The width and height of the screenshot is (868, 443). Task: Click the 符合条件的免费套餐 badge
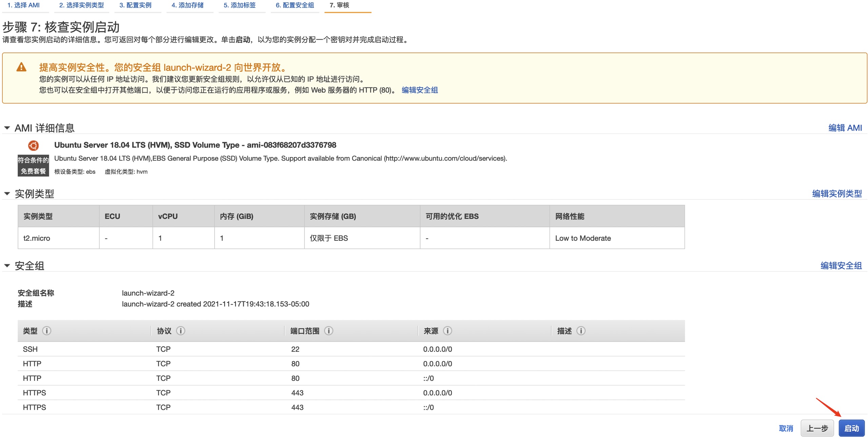tap(33, 166)
